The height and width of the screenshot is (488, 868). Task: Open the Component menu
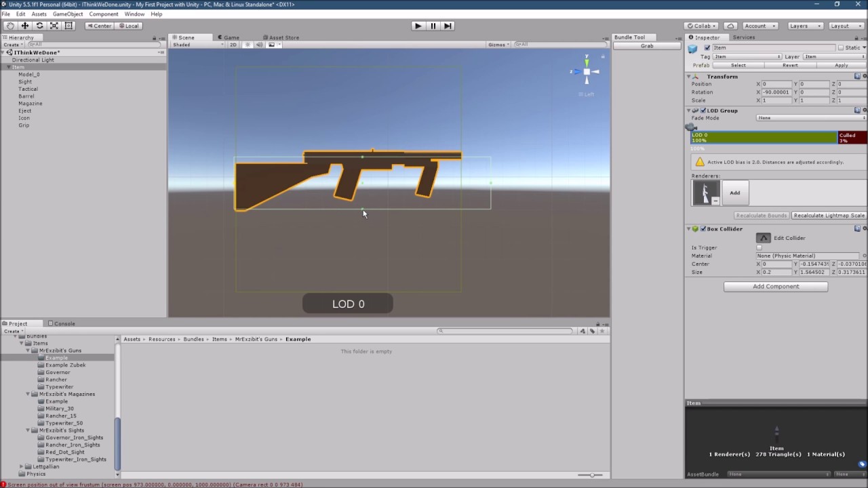tap(104, 14)
